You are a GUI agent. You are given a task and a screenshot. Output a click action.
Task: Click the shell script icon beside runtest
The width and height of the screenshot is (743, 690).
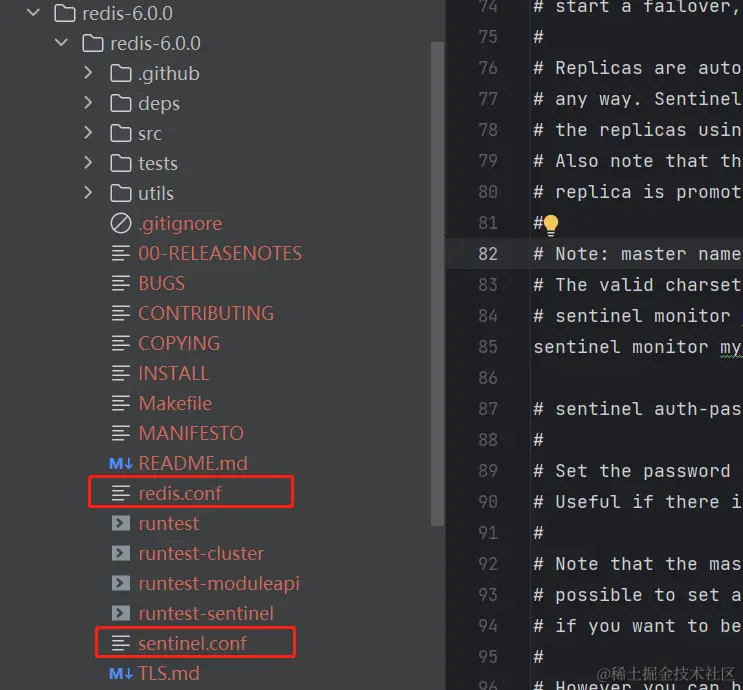[121, 523]
